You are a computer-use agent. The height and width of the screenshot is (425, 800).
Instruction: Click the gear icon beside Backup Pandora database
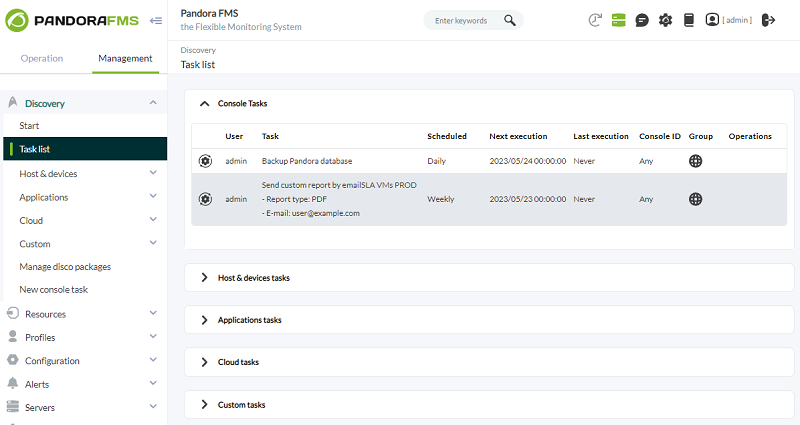[205, 161]
